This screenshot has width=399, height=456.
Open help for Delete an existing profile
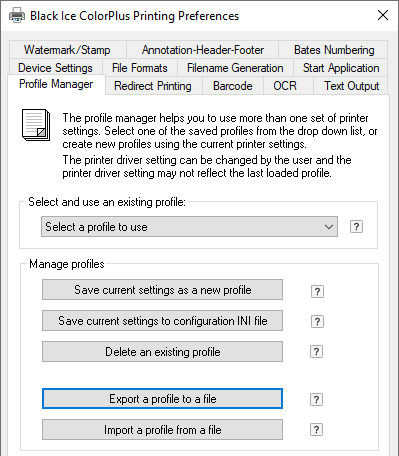coord(316,351)
